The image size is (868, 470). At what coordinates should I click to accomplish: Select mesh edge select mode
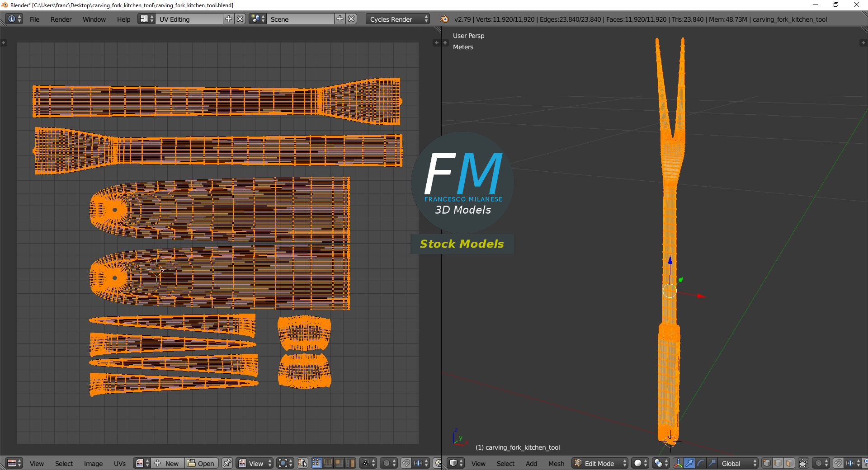(778, 463)
